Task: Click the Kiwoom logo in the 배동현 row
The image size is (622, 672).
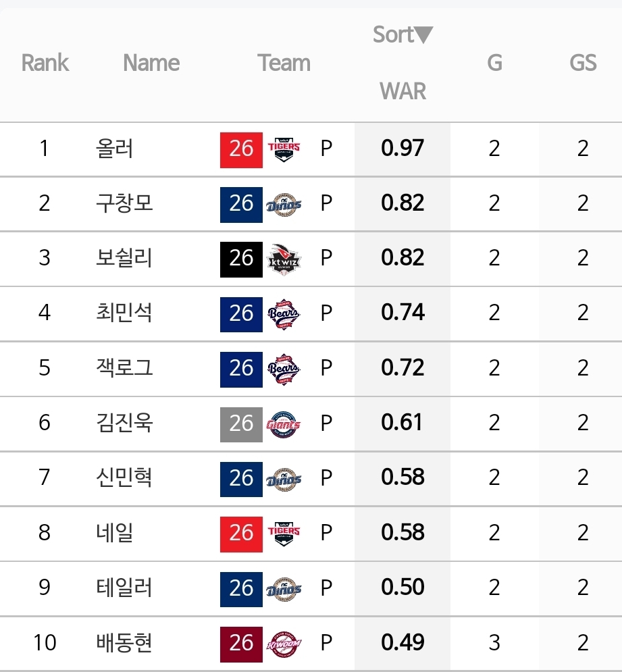Action: 284,644
